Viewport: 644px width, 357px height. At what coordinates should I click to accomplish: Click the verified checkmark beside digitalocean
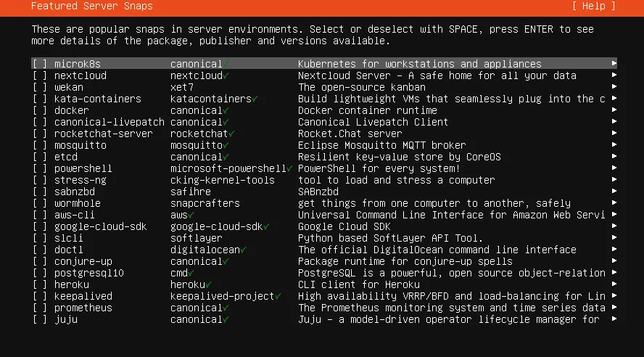(x=244, y=250)
